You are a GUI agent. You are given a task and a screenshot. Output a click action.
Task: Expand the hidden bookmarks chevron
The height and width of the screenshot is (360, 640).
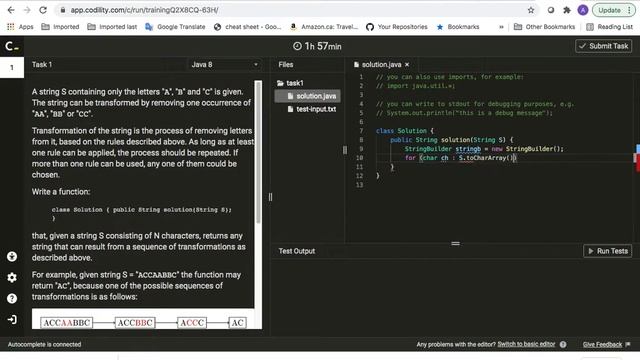[x=501, y=27]
